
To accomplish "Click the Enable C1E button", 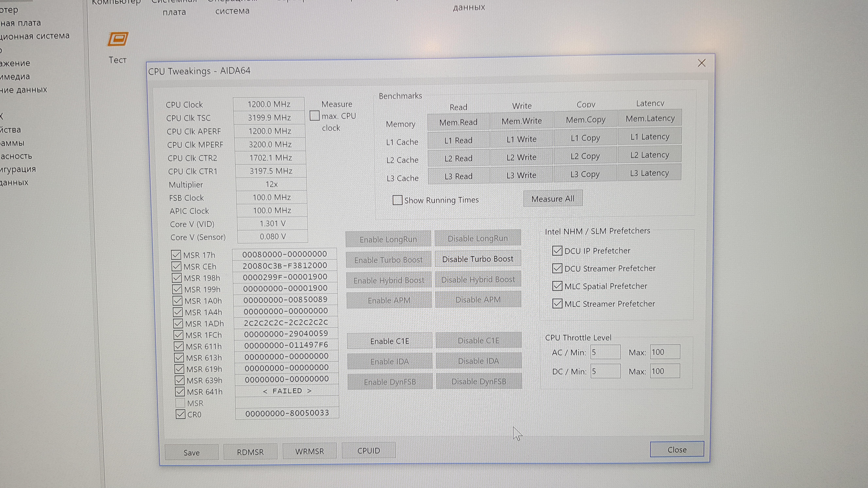I will pyautogui.click(x=390, y=341).
